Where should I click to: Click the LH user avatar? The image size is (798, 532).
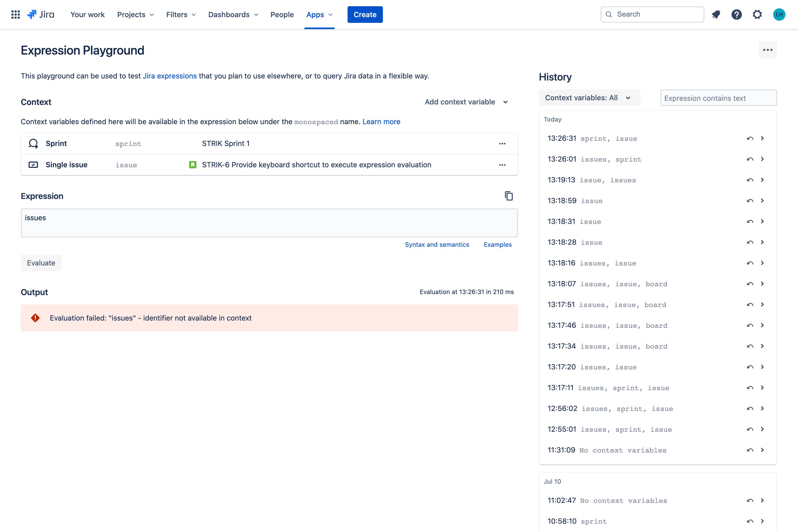(x=779, y=15)
